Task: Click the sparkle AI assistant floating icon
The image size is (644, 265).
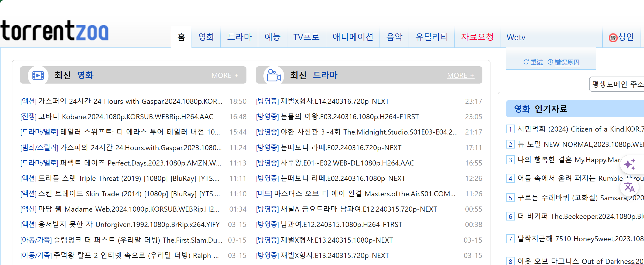Action: coord(629,164)
